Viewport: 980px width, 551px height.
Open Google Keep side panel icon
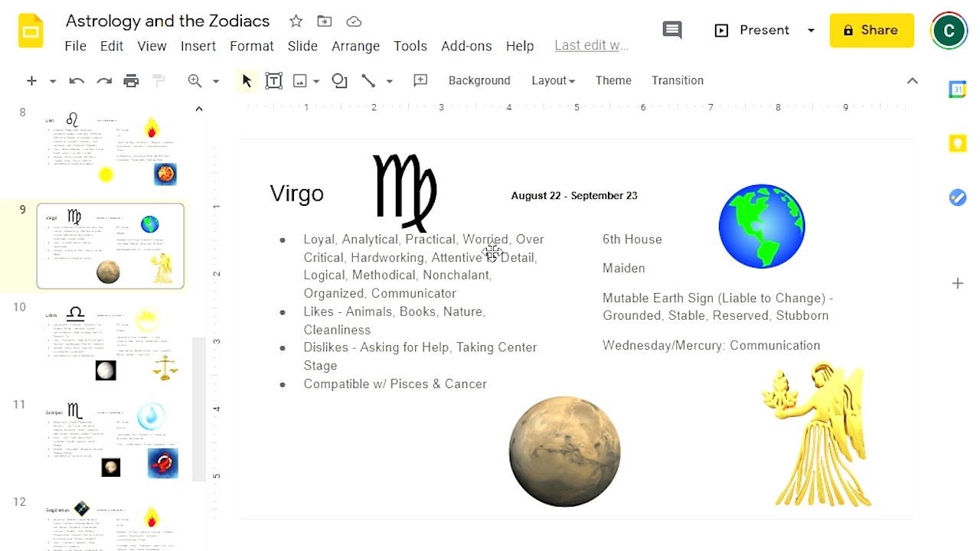point(958,143)
